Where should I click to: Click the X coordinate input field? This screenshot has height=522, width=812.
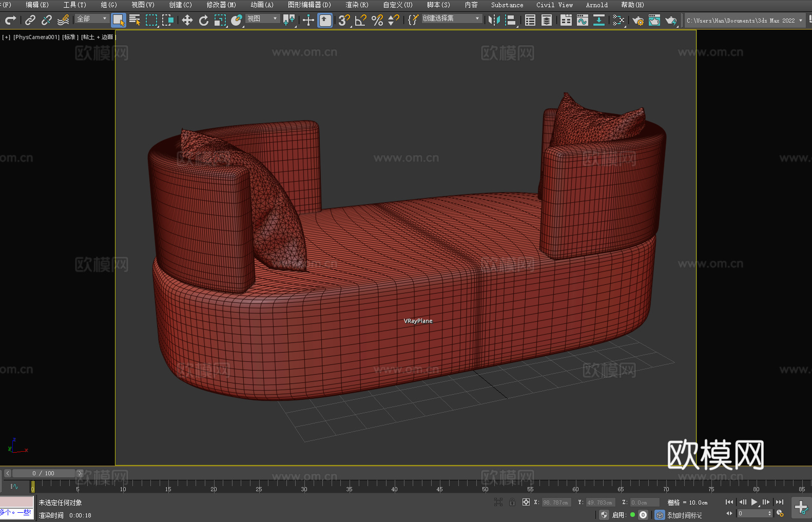click(x=556, y=502)
